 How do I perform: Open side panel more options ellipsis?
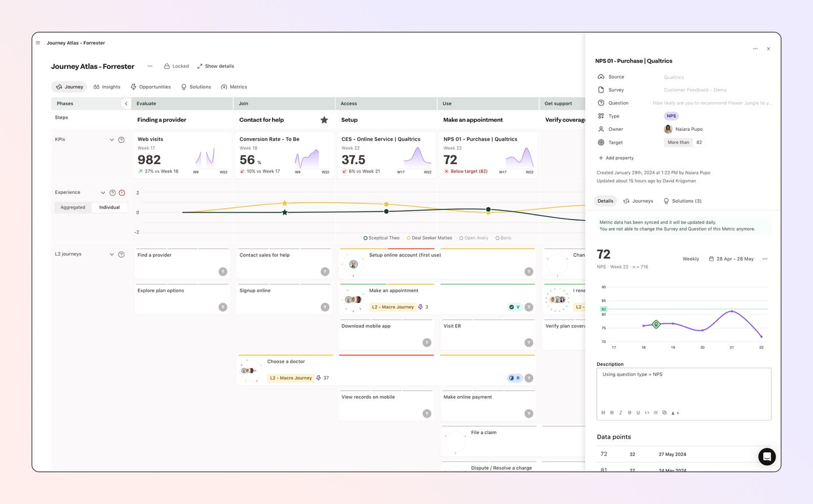[755, 49]
